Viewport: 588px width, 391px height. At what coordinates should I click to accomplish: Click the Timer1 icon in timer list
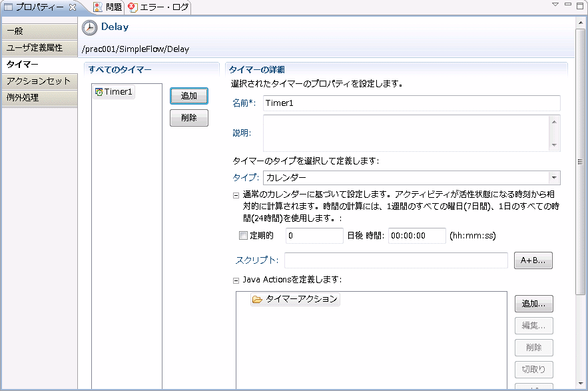[x=99, y=93]
